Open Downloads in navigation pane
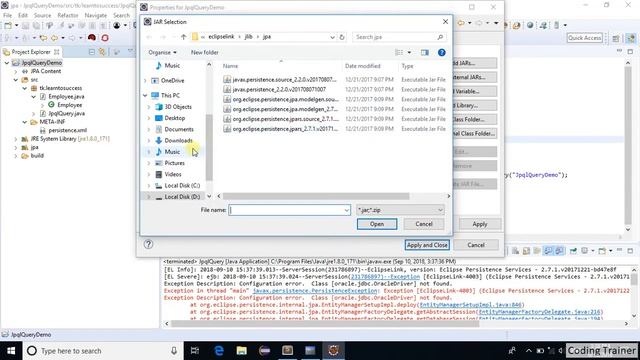This screenshot has height=360, width=640. (178, 140)
